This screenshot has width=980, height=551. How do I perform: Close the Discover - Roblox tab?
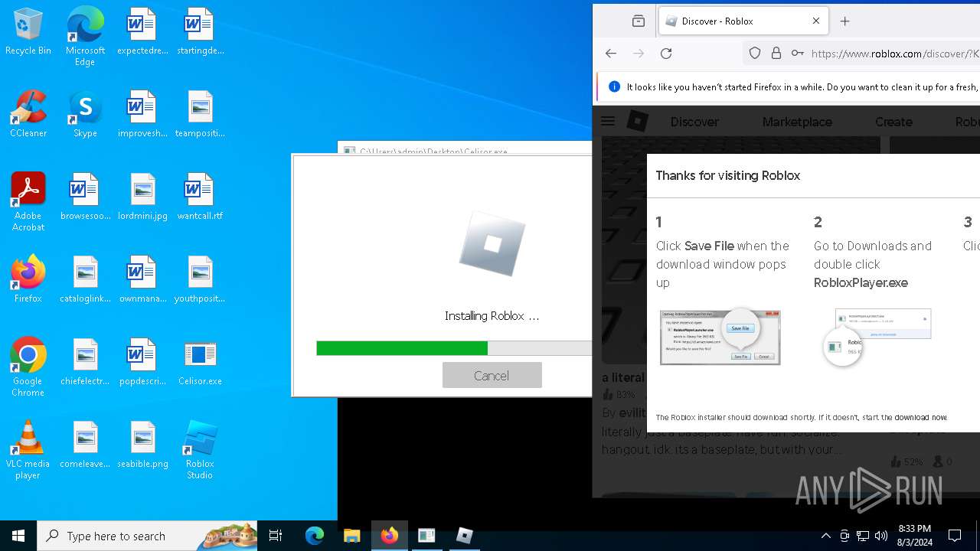tap(815, 21)
